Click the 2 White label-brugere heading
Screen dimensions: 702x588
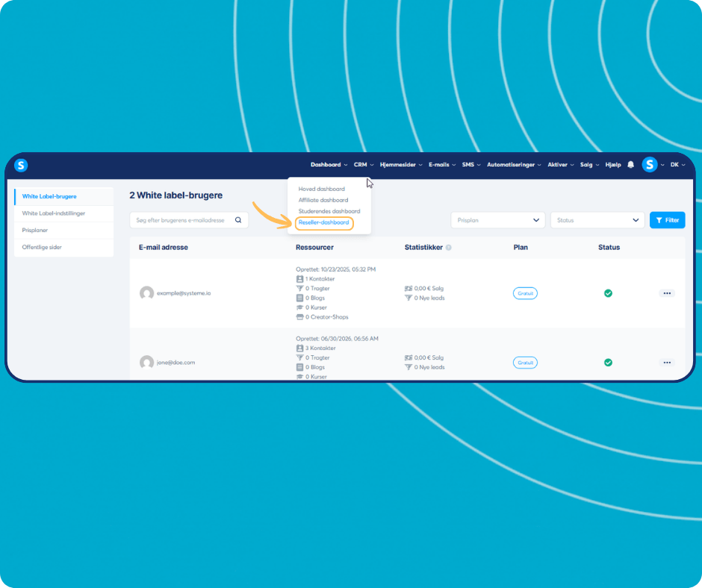tap(176, 196)
